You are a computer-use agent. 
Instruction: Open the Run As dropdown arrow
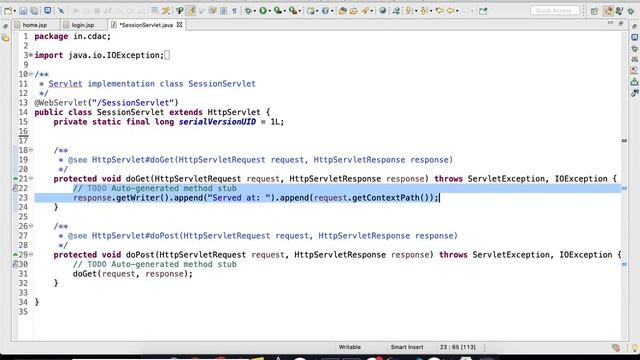(269, 11)
